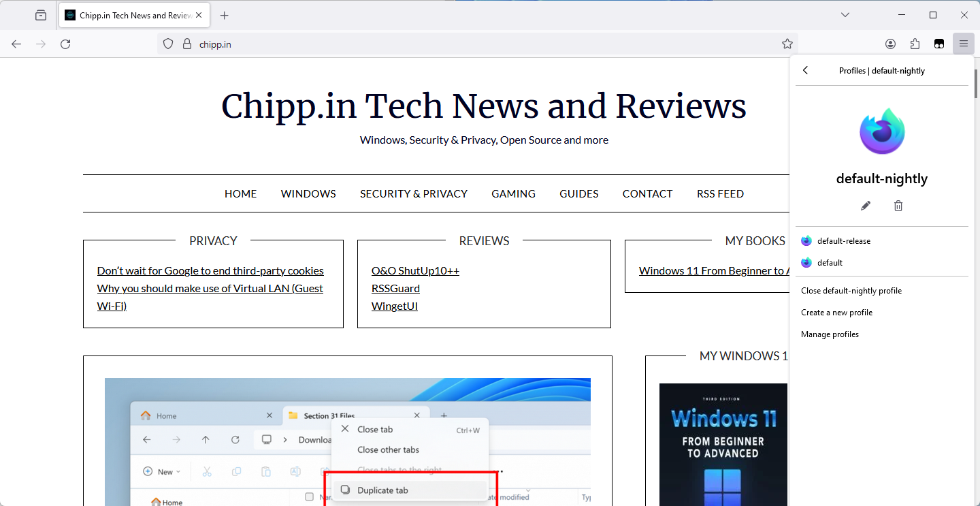The width and height of the screenshot is (980, 506).
Task: Open the tracking protection shield icon
Action: [168, 44]
